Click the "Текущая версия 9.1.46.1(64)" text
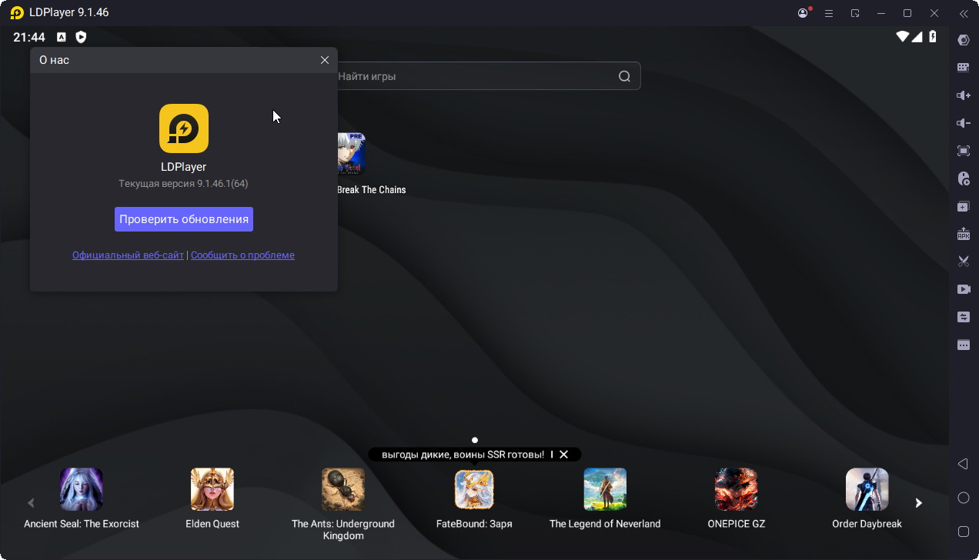This screenshot has width=979, height=560. pos(183,184)
